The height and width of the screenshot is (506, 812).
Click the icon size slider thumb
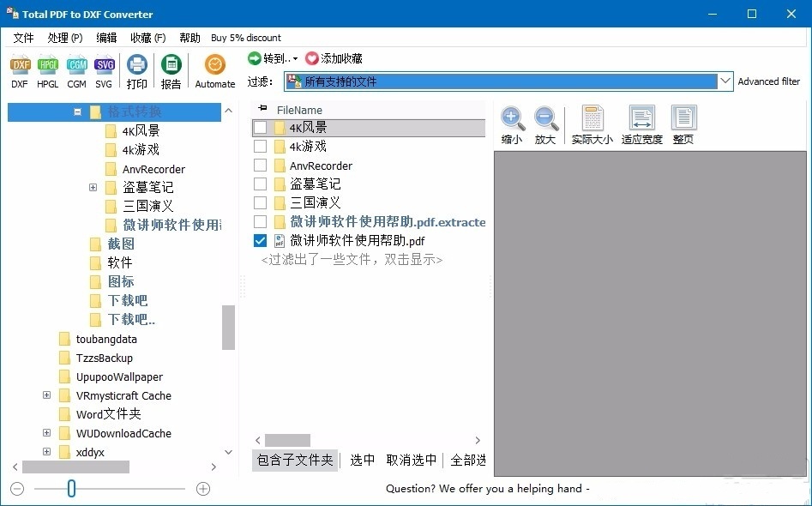coord(71,488)
